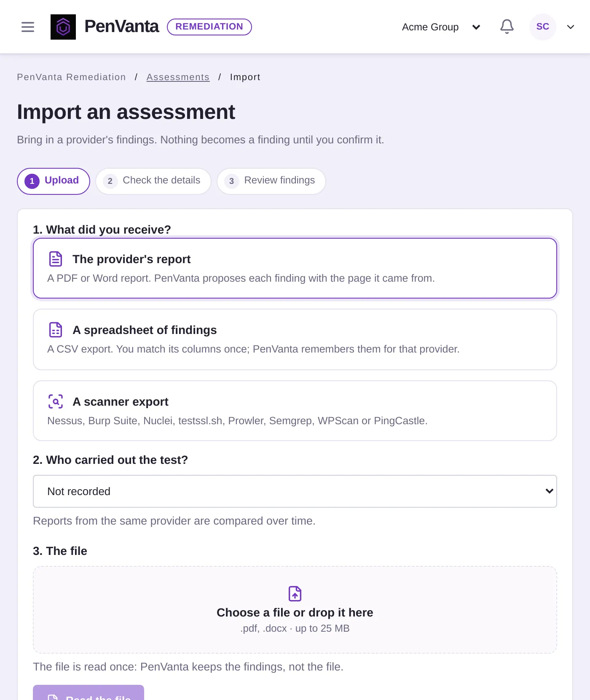Expand the Acme Group organization switcher

(441, 27)
